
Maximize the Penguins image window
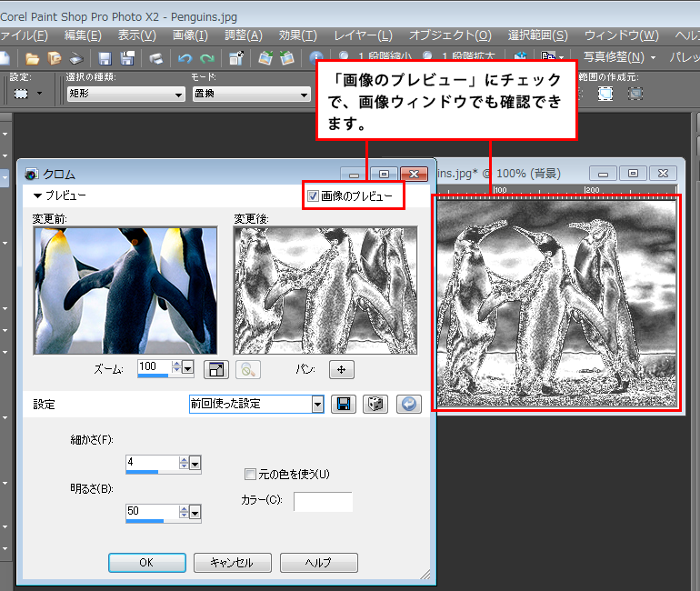coord(633,173)
